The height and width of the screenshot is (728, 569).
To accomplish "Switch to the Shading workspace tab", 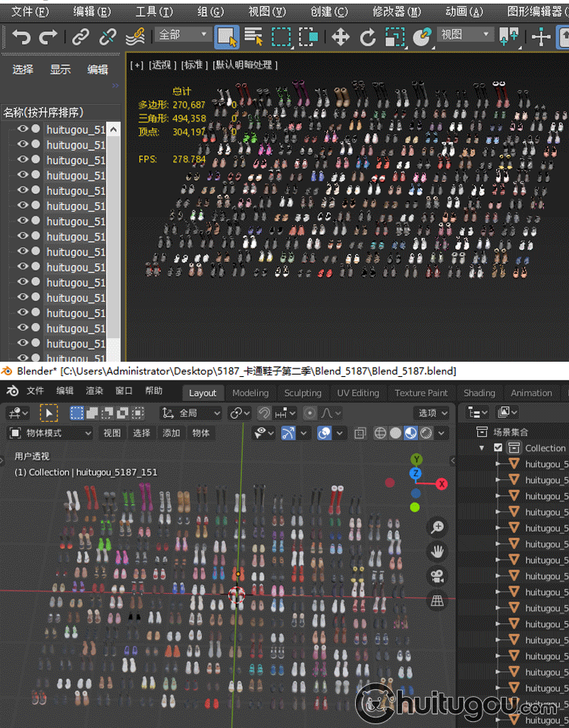I will pyautogui.click(x=479, y=393).
